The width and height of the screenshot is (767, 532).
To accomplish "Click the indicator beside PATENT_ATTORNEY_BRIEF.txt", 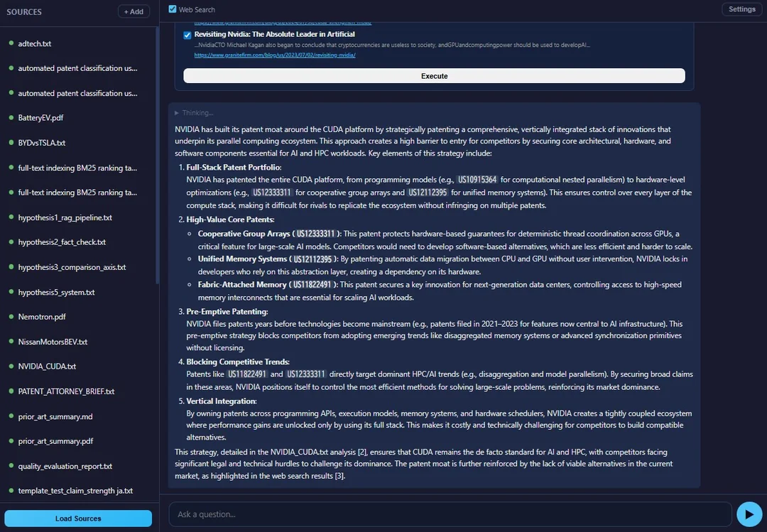I will 11,391.
